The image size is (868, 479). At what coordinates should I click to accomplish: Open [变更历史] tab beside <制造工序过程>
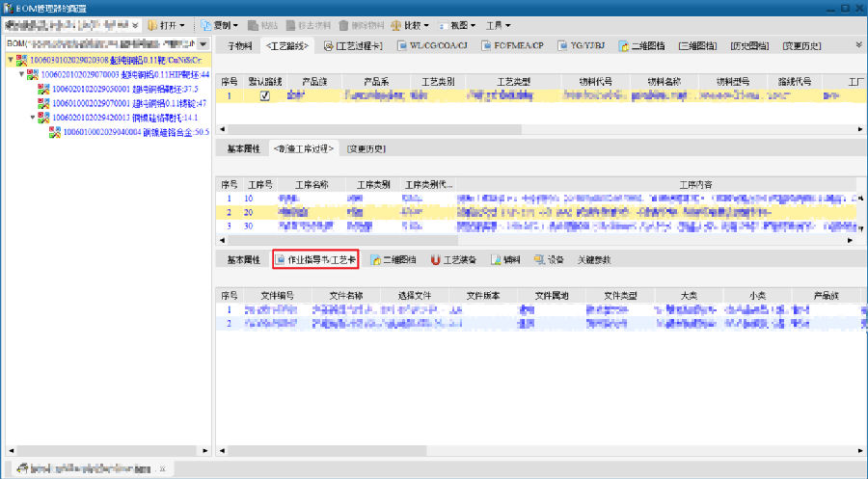coord(366,148)
